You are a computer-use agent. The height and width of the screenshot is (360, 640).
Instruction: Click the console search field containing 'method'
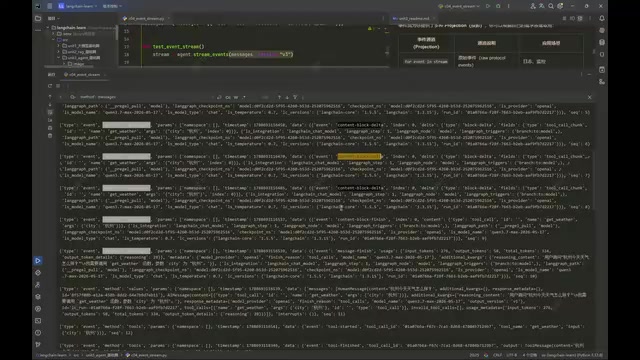click(143, 97)
